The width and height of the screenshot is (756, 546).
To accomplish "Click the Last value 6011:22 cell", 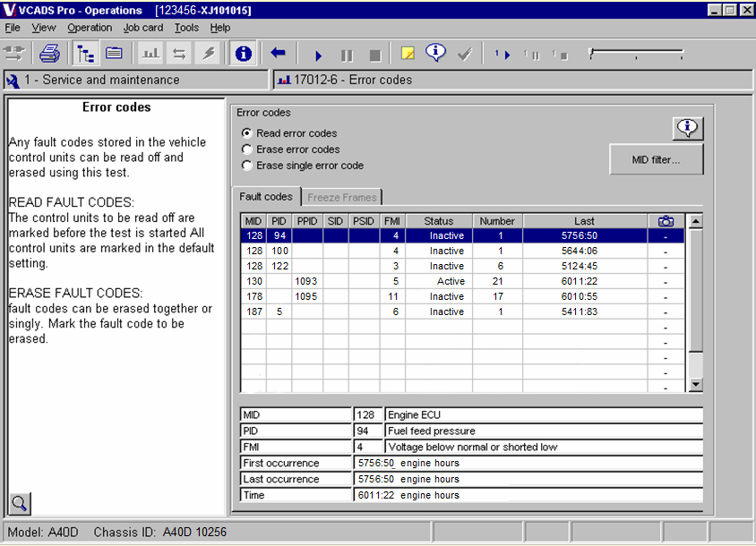I will coord(584,281).
